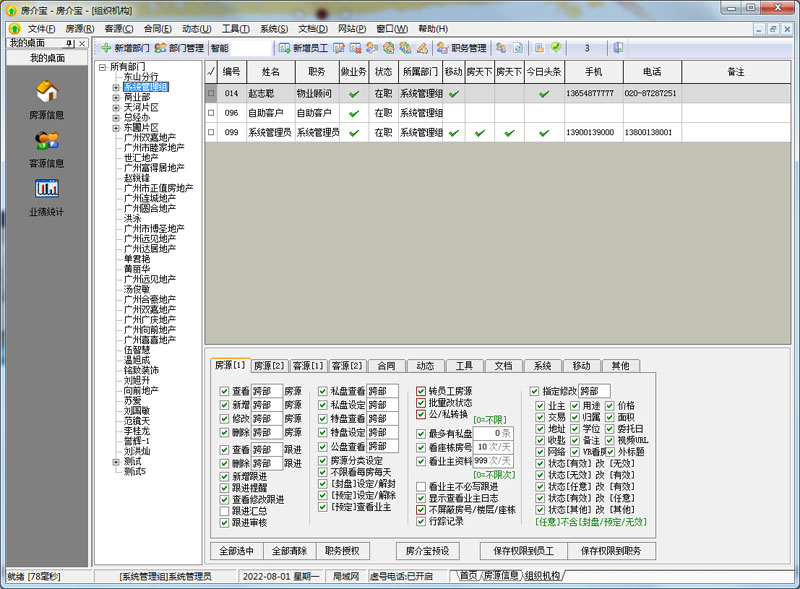Collapse the 所有部门 root tree node

tap(103, 67)
